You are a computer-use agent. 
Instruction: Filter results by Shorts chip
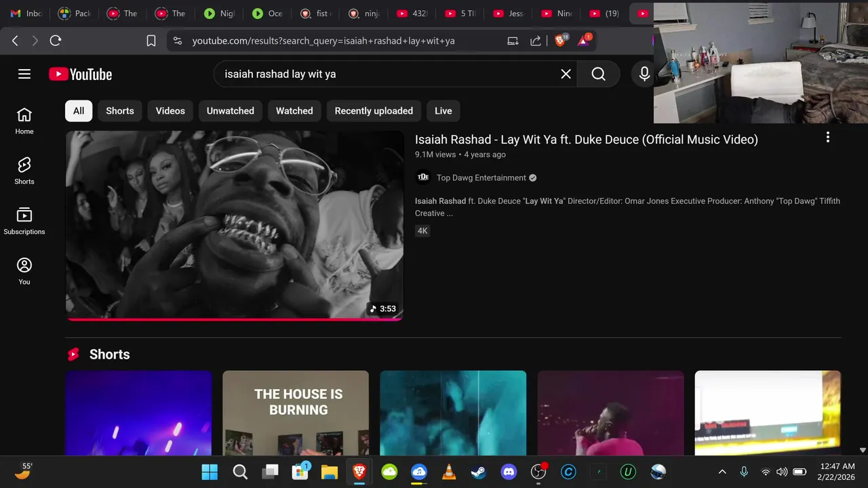[x=120, y=111]
